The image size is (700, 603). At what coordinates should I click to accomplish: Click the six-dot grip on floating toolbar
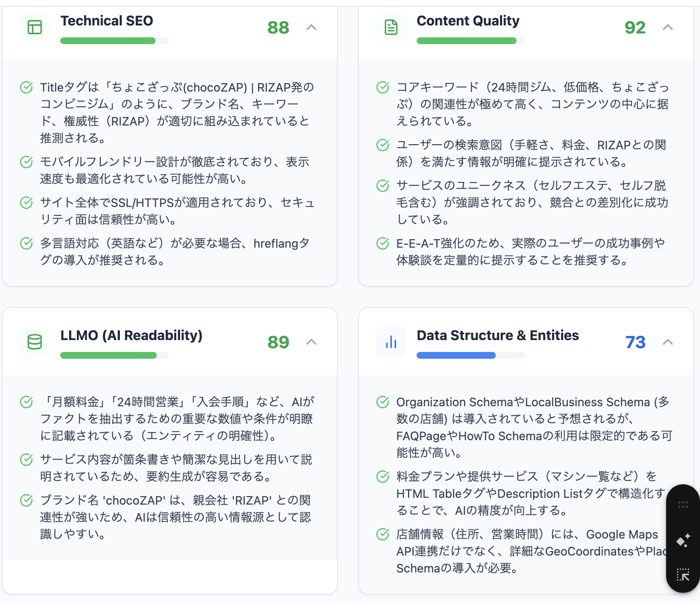point(683,505)
